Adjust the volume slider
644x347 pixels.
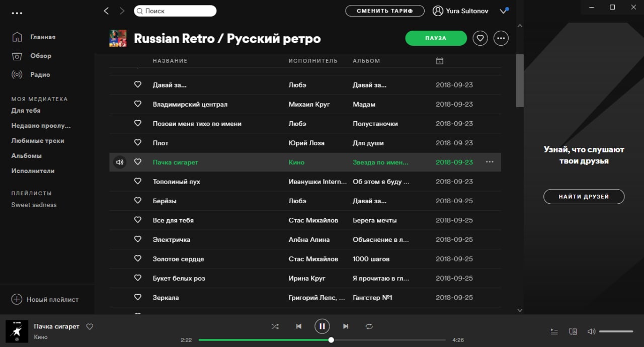click(x=616, y=331)
